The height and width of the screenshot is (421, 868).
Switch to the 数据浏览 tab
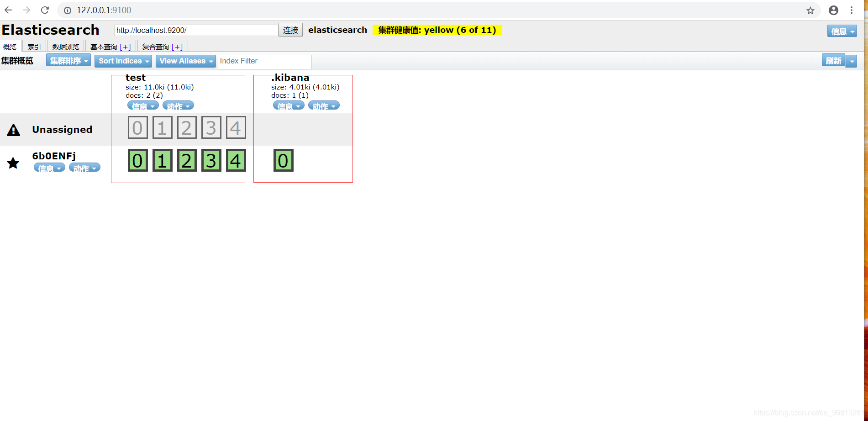point(66,47)
